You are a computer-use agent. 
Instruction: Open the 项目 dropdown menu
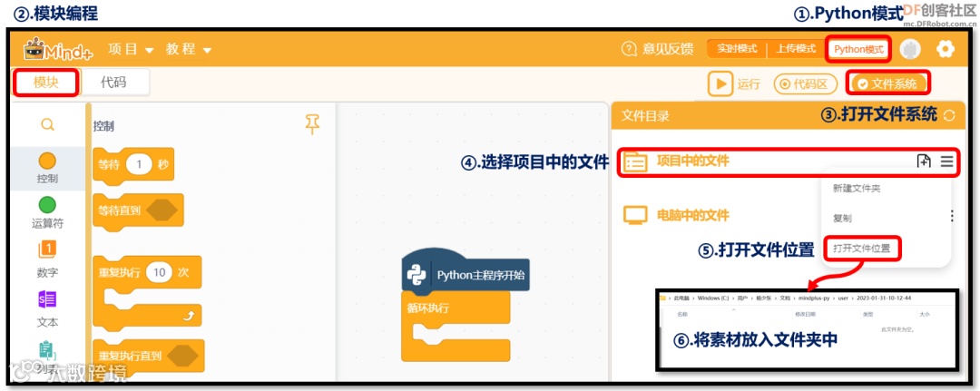point(132,49)
